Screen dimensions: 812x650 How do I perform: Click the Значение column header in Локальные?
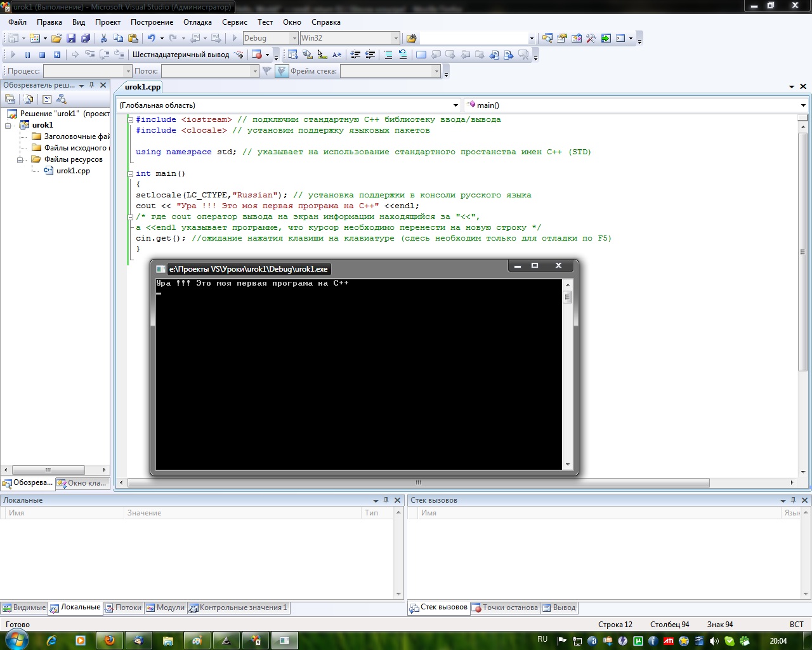tap(242, 513)
